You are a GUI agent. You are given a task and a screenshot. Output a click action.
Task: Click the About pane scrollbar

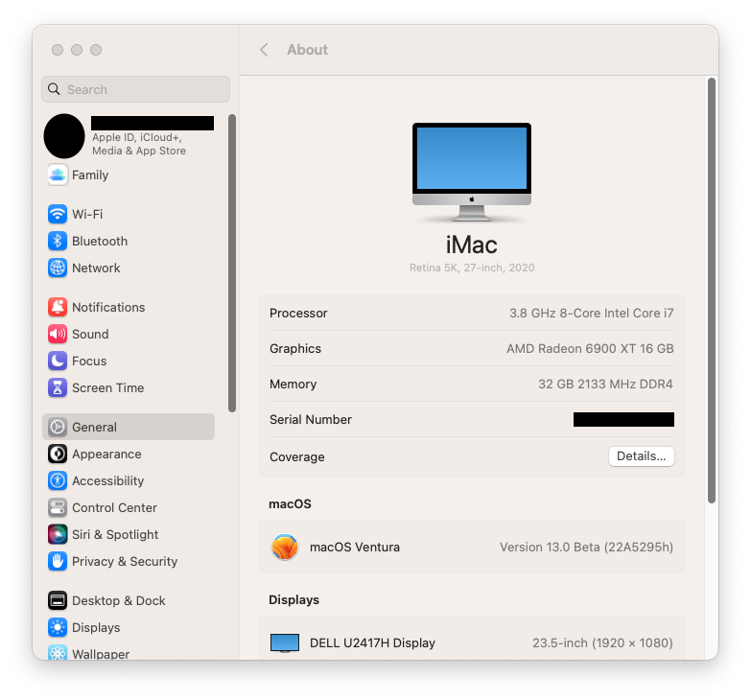[x=712, y=291]
